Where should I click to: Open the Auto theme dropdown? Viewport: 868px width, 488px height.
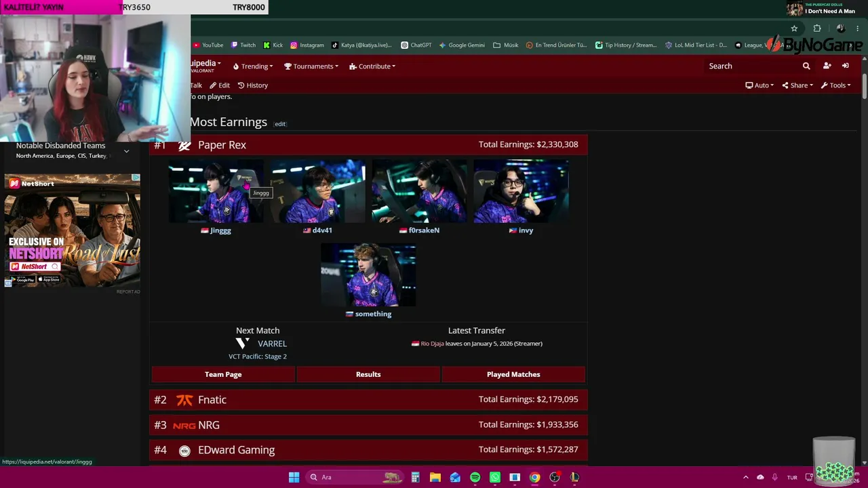point(759,85)
